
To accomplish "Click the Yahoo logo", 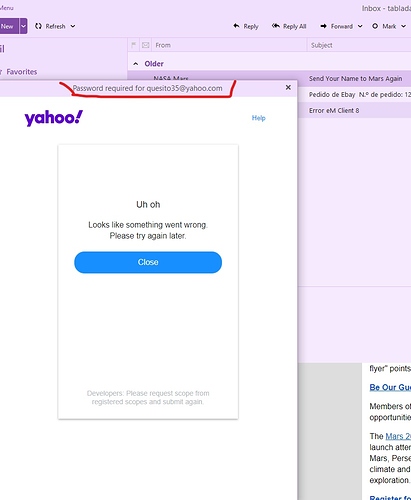I will [x=53, y=118].
